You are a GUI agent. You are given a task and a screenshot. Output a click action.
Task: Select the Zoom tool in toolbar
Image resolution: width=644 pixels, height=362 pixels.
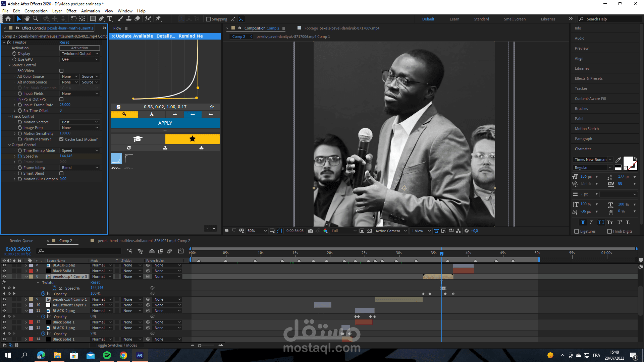click(36, 19)
